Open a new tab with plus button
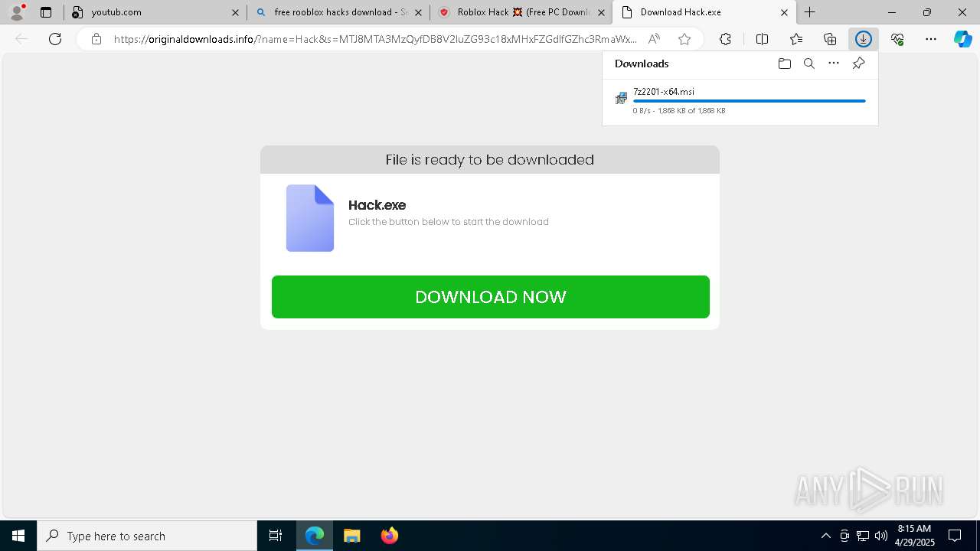This screenshot has width=980, height=551. 809,12
